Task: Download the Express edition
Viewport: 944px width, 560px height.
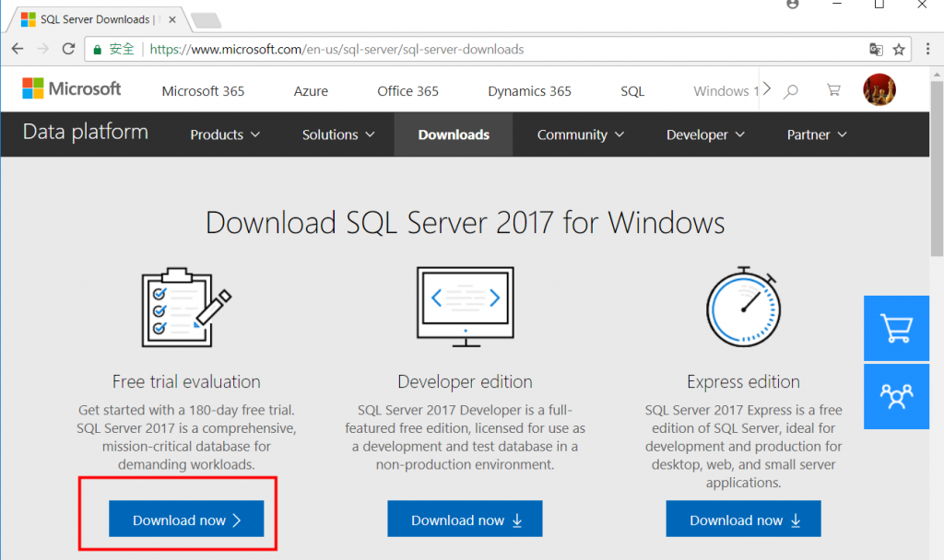Action: 744,519
